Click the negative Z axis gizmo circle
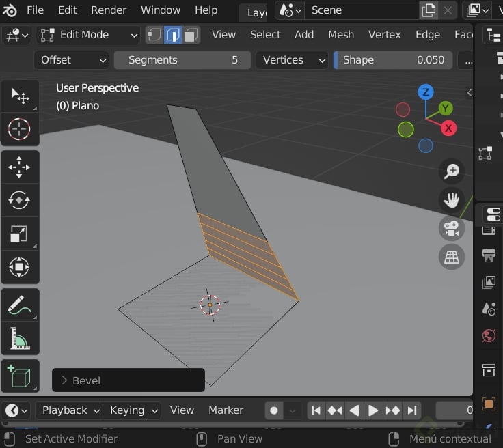The height and width of the screenshot is (448, 503). pyautogui.click(x=426, y=146)
